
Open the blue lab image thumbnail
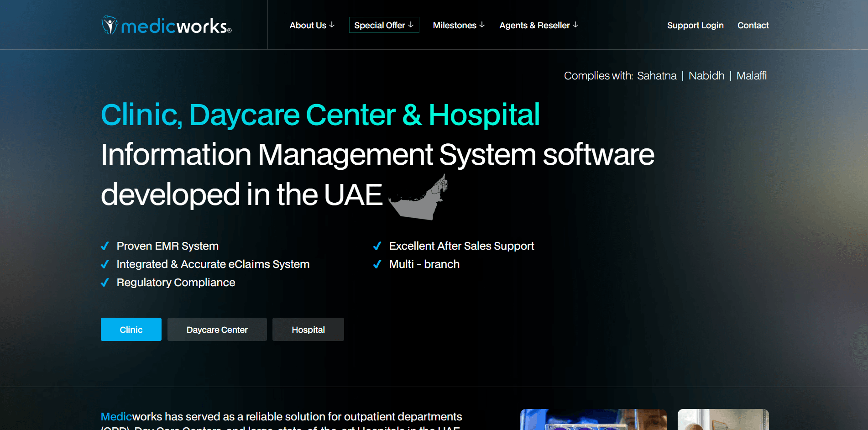point(593,420)
